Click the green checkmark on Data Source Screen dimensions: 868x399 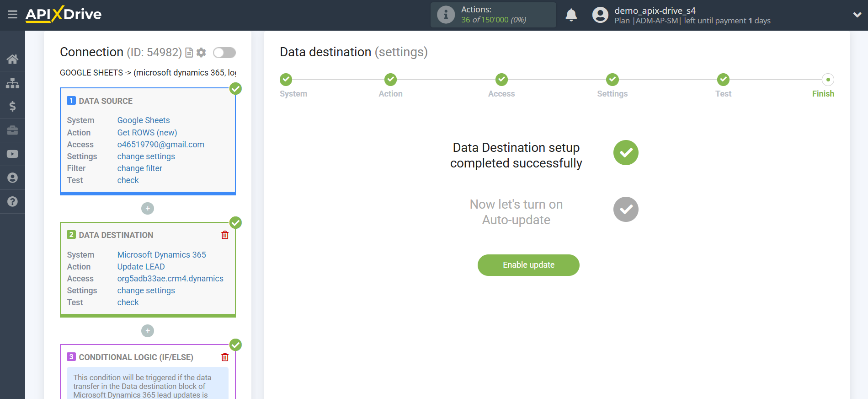click(x=235, y=89)
